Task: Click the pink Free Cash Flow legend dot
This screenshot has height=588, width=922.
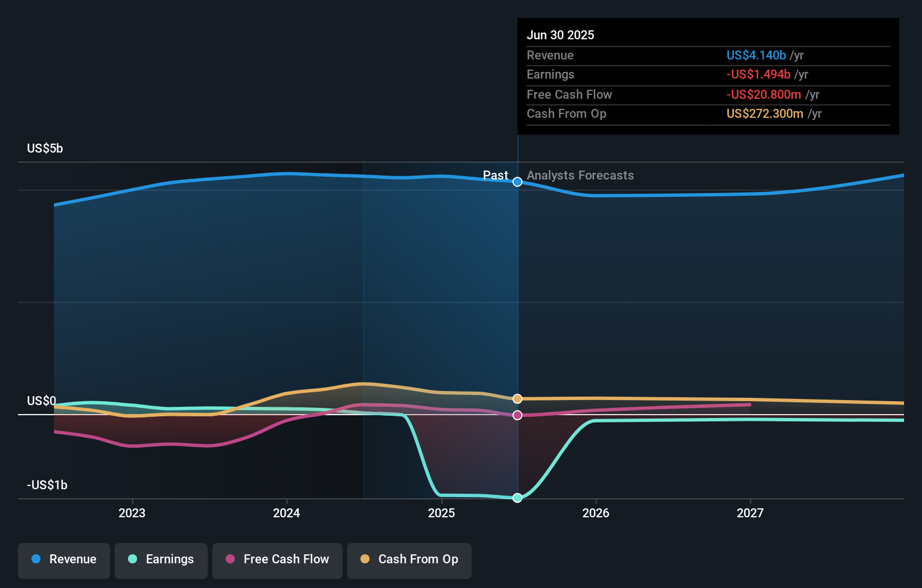Action: pyautogui.click(x=230, y=559)
